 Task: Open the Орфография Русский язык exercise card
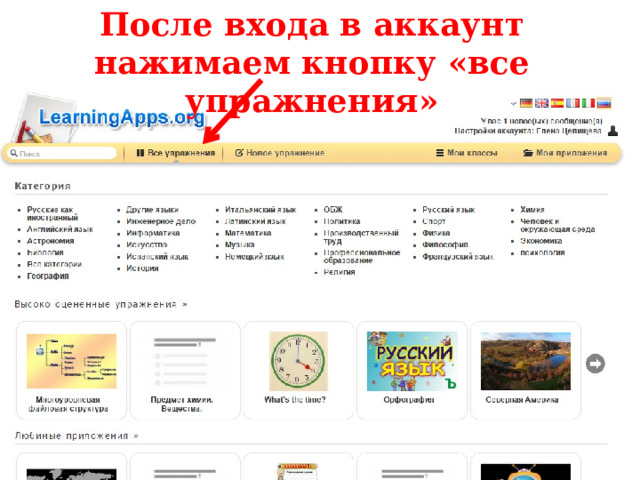point(412,371)
